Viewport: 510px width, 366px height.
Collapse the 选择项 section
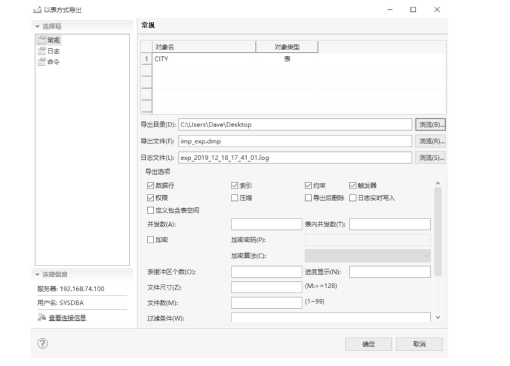pos(37,26)
